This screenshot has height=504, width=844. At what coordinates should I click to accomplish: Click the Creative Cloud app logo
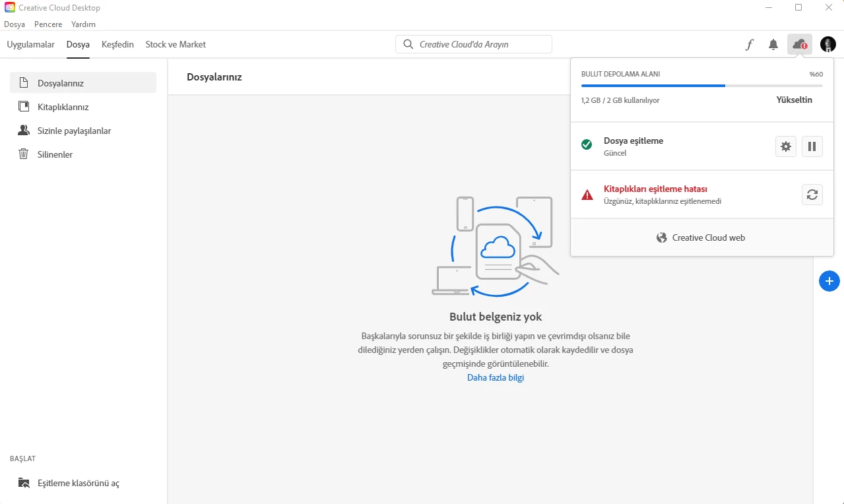[10, 7]
